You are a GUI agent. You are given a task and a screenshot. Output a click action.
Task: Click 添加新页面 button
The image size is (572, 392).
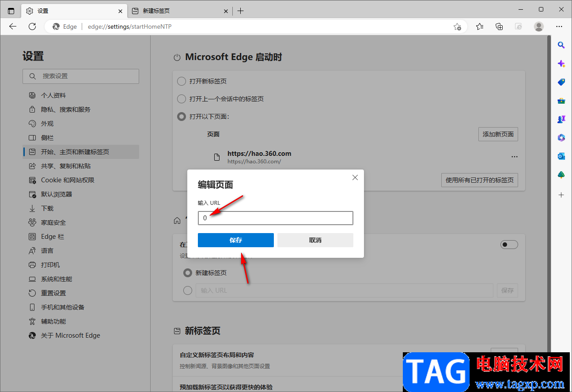[x=498, y=134]
